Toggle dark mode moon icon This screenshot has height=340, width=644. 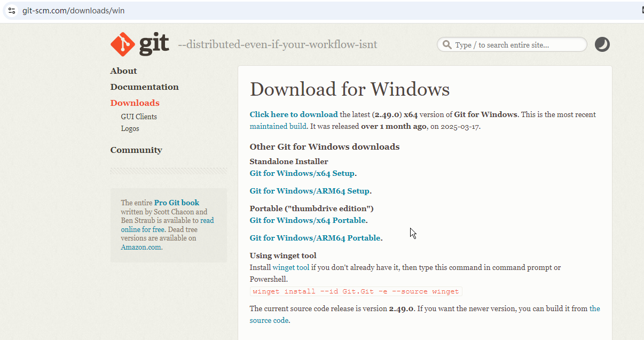602,44
